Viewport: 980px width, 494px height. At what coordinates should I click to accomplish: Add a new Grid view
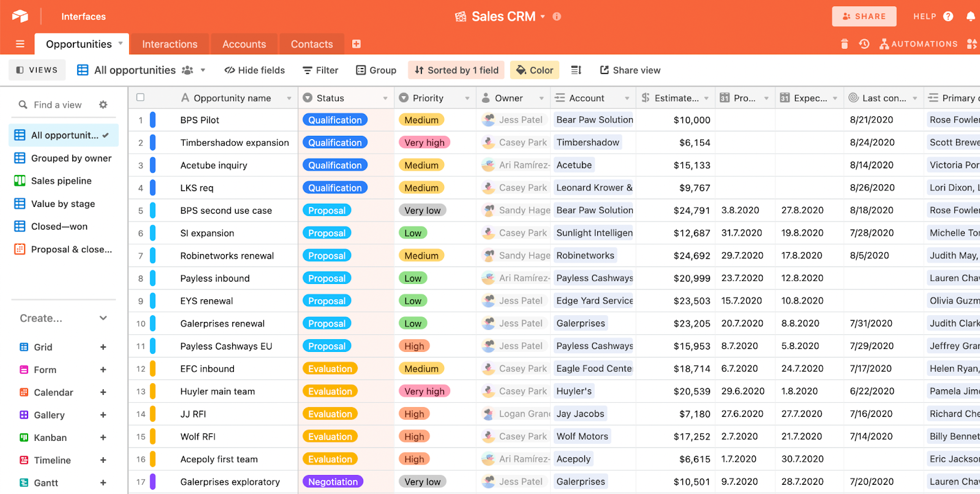[104, 347]
